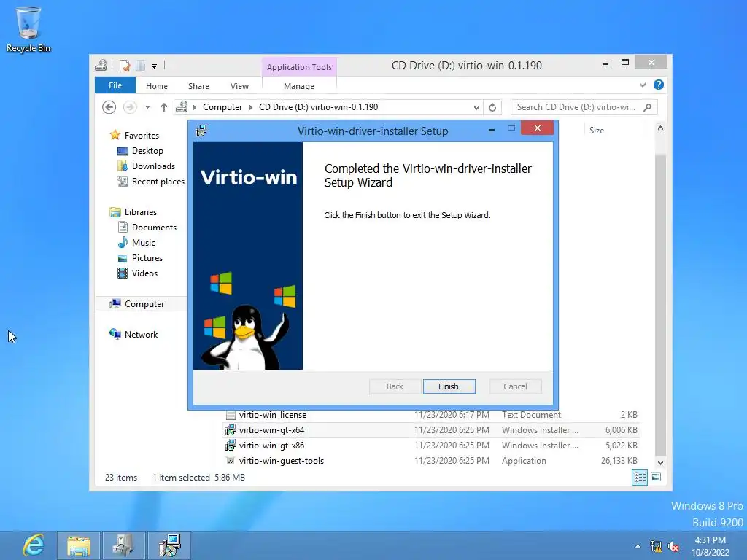Select Favorites in navigation pane

[x=142, y=135]
